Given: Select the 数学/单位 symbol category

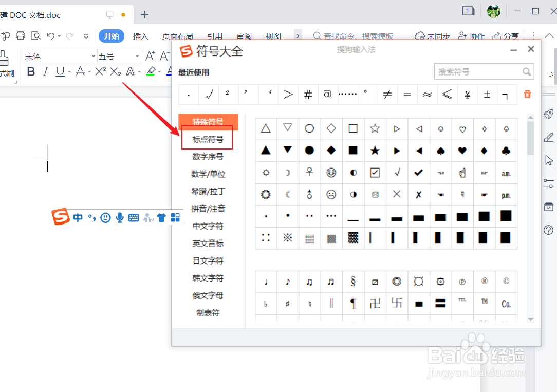Looking at the screenshot, I should tap(207, 174).
